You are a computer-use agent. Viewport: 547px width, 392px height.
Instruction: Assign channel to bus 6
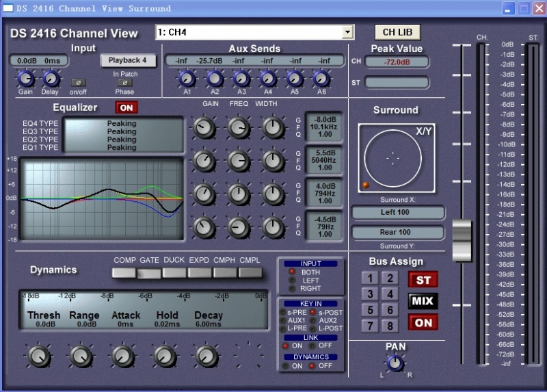(x=390, y=310)
